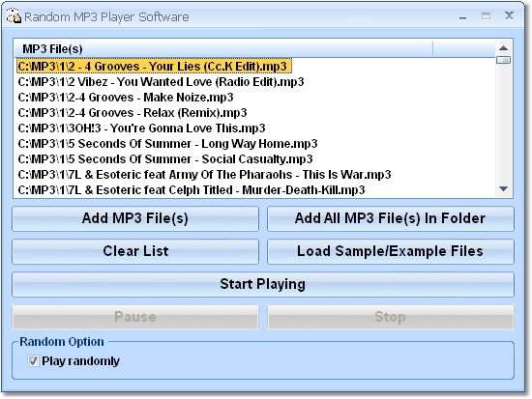Click Add MP3 File(s) button
532x399 pixels.
[x=135, y=218]
